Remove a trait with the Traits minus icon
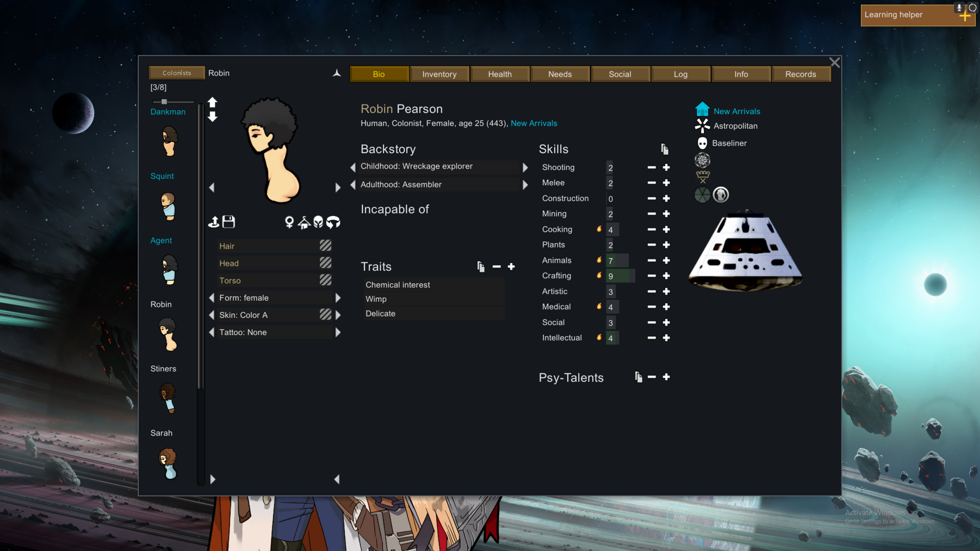 point(497,267)
